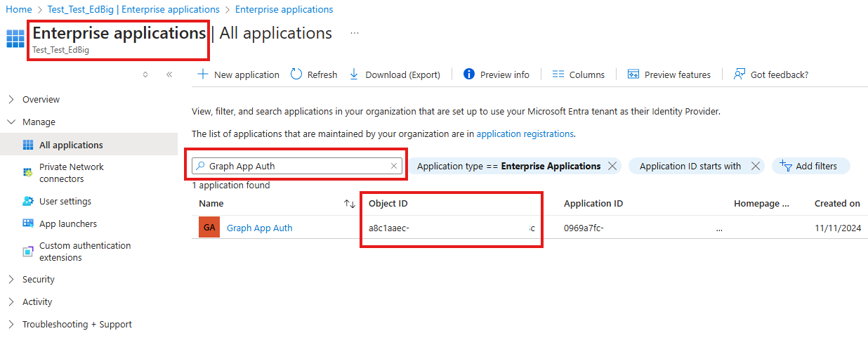
Task: Click the GA application avatar
Action: tap(209, 228)
